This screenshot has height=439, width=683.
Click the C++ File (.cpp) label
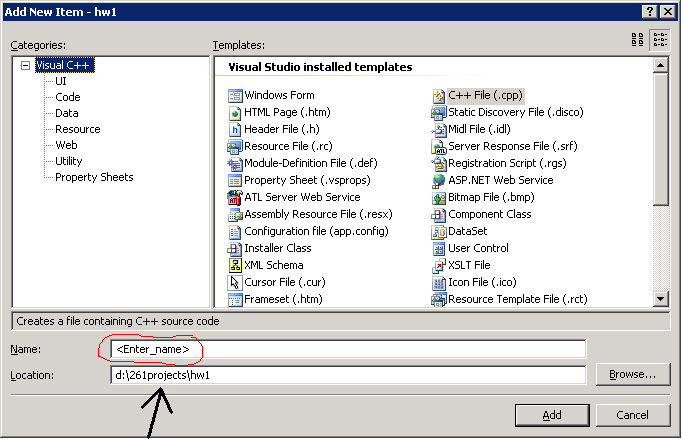coord(485,95)
